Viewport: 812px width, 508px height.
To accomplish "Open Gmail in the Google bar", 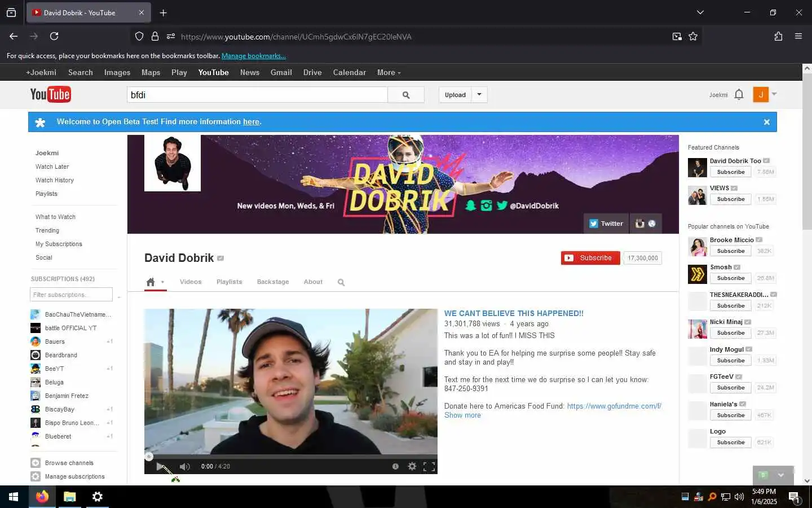I will pos(281,72).
